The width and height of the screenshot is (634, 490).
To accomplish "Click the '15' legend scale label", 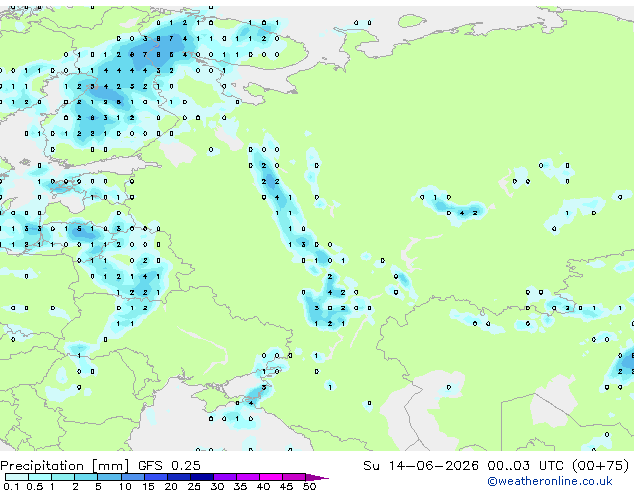I will click(x=148, y=486).
